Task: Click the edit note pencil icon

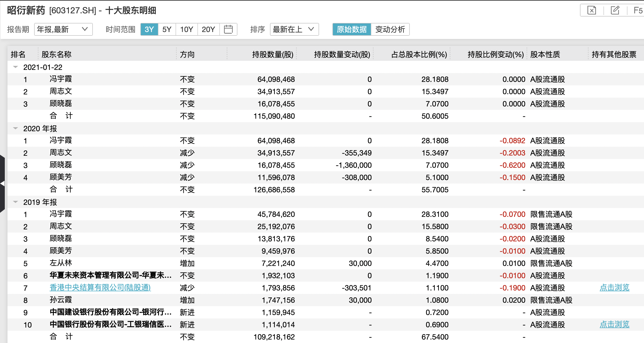Action: click(x=615, y=10)
